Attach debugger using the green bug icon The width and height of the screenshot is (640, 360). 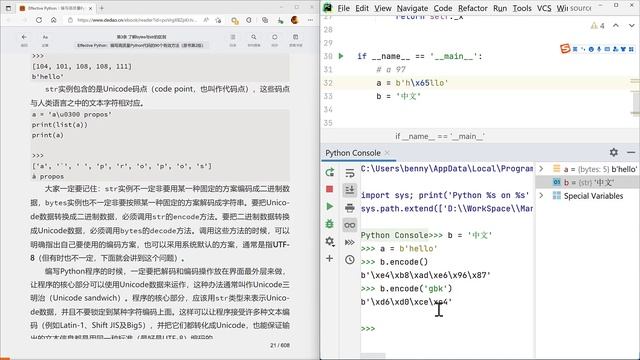[330, 224]
